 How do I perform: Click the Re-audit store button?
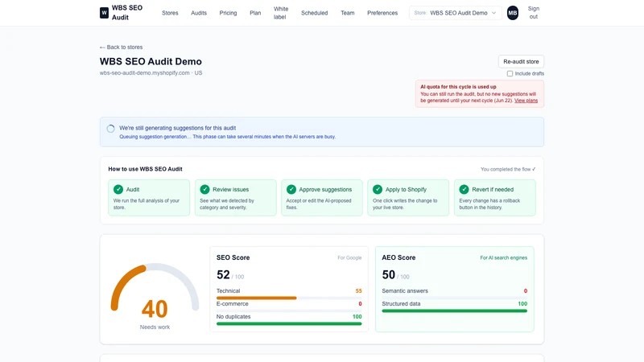click(521, 62)
